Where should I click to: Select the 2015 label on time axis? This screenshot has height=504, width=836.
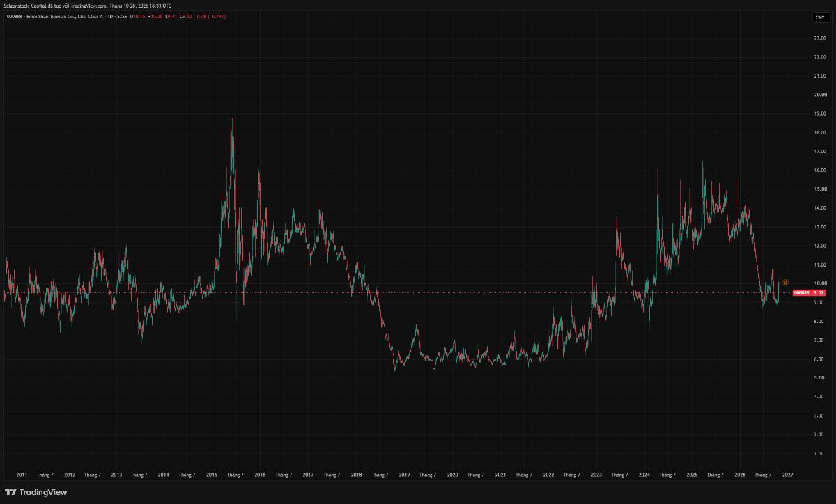coord(211,475)
